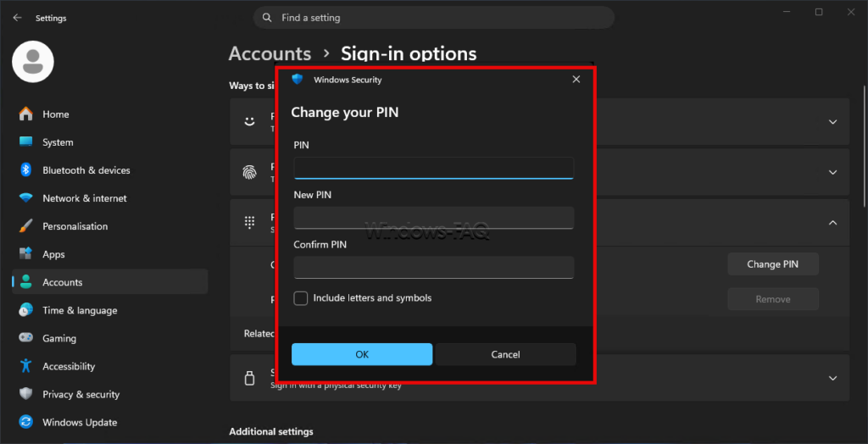Click the greyed Remove button
868x444 pixels.
pyautogui.click(x=773, y=299)
